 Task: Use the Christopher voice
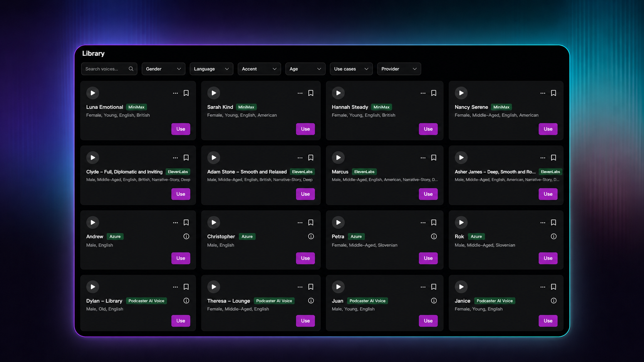305,258
